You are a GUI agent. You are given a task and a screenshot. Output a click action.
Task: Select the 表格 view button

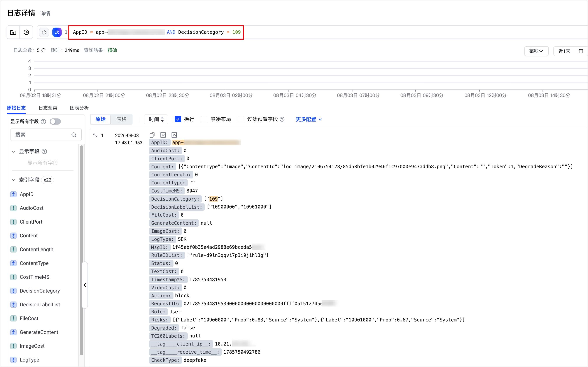tap(121, 119)
